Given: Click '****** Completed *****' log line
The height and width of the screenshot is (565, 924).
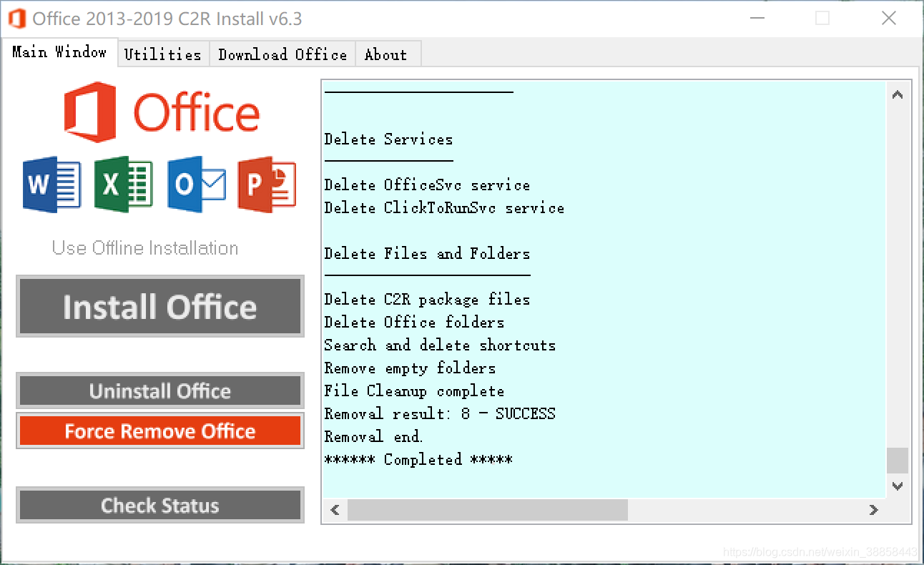Looking at the screenshot, I should coord(418,459).
